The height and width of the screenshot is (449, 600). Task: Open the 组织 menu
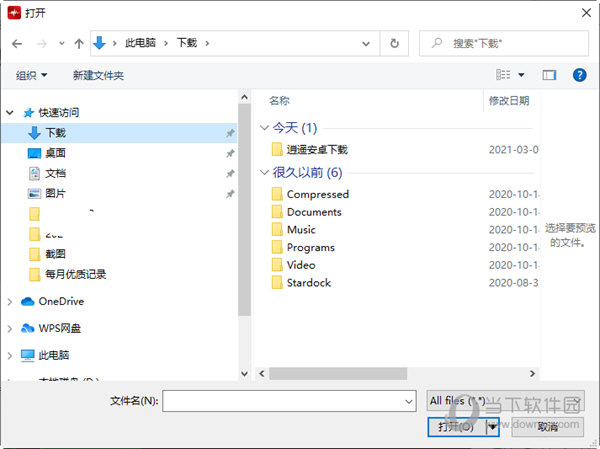32,75
